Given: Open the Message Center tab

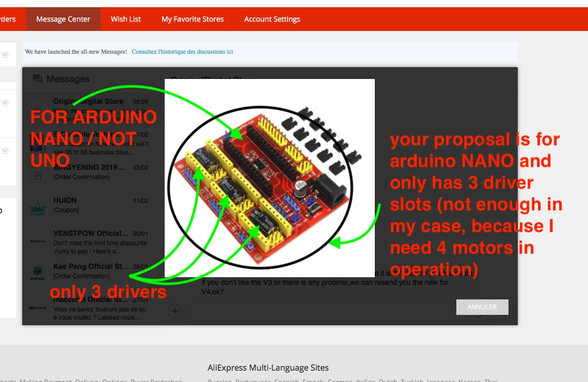Looking at the screenshot, I should pos(63,19).
